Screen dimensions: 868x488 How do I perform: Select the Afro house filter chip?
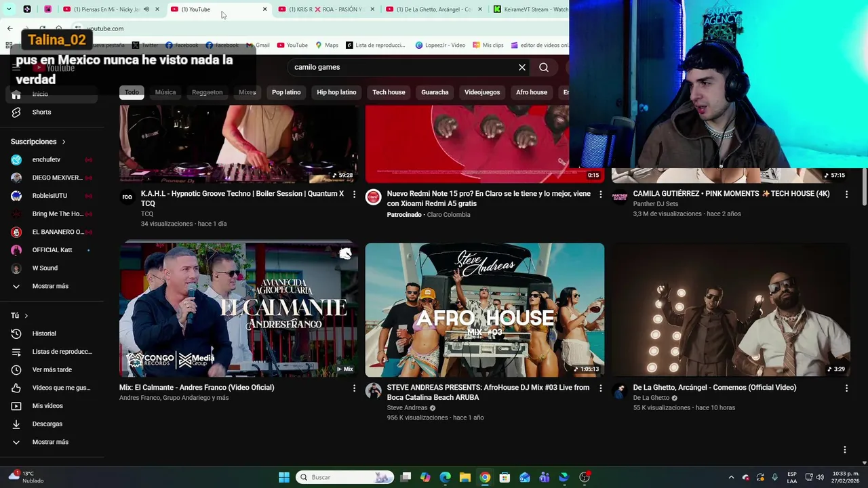click(x=532, y=92)
